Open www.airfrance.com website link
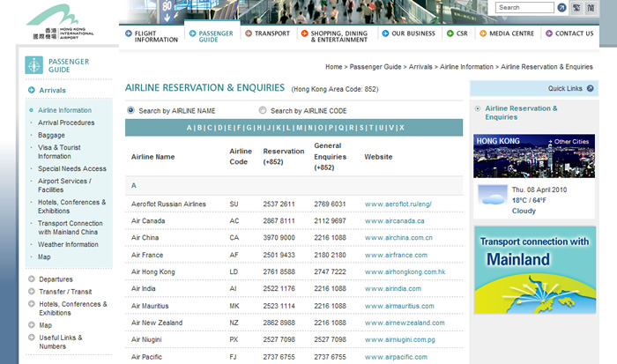The image size is (617, 364). pos(396,255)
